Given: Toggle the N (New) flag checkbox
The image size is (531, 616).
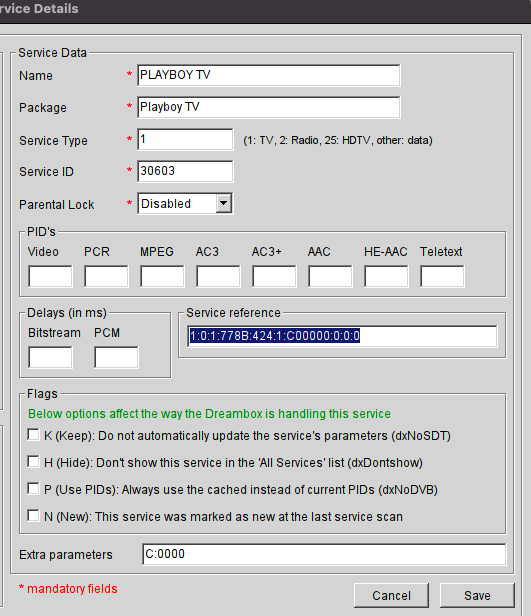Looking at the screenshot, I should point(33,515).
